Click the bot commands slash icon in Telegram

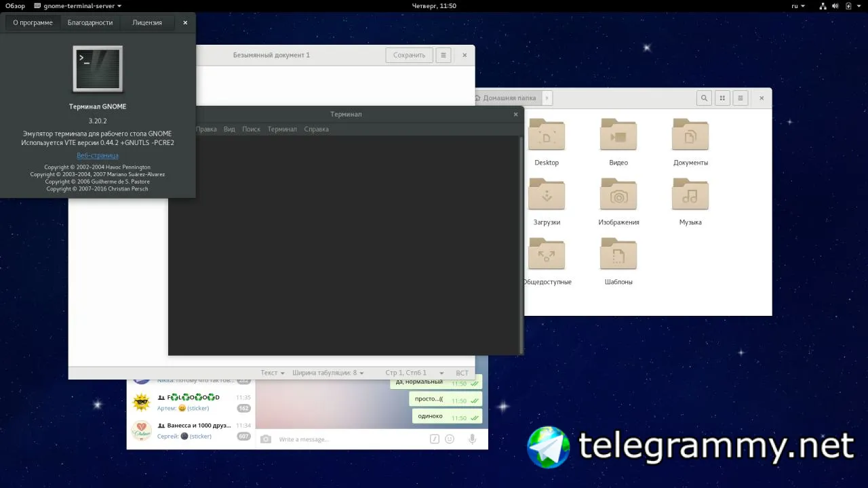coord(435,439)
